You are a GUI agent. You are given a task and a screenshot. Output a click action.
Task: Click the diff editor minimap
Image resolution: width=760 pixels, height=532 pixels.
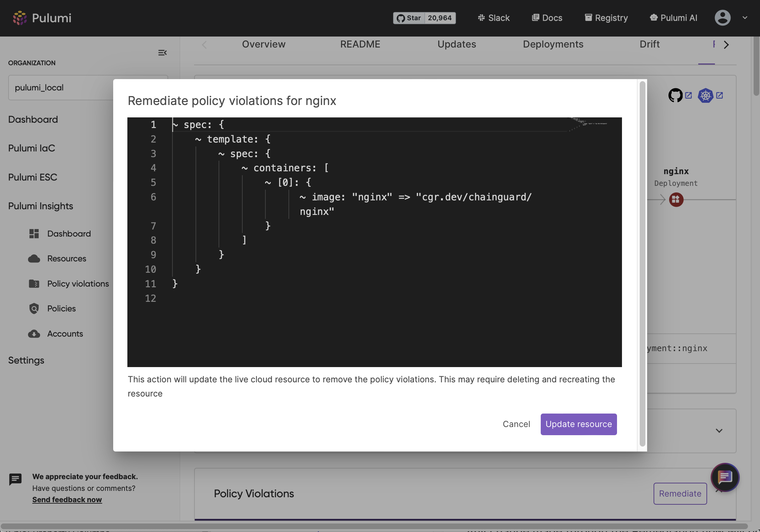click(589, 124)
